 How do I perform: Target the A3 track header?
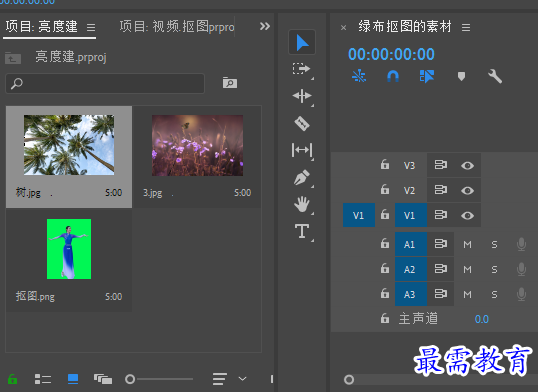(x=411, y=294)
